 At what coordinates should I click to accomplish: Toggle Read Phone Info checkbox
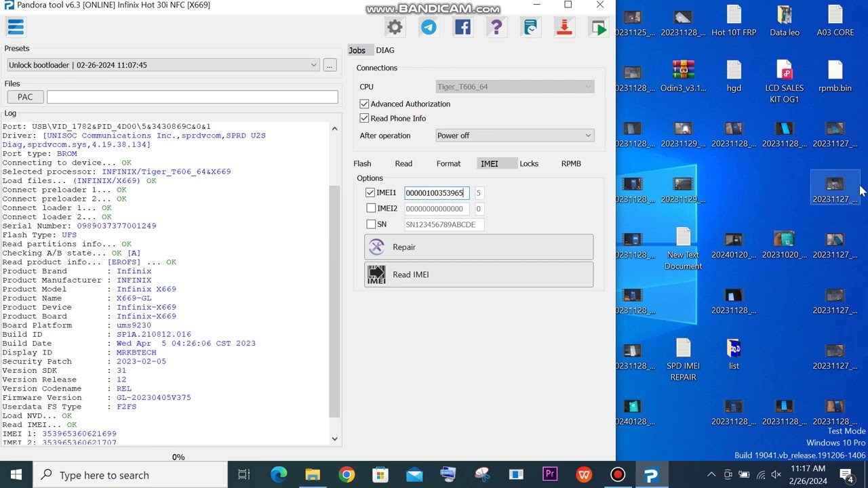pos(364,119)
